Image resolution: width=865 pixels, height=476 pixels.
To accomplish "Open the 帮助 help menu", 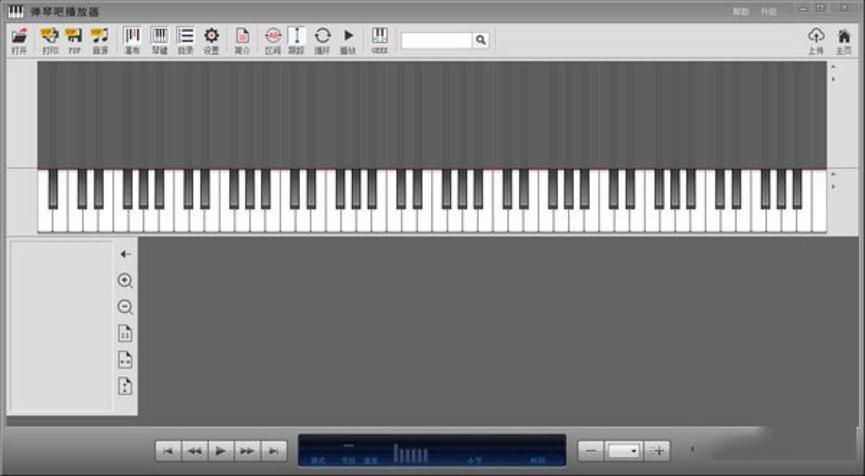I will point(741,12).
